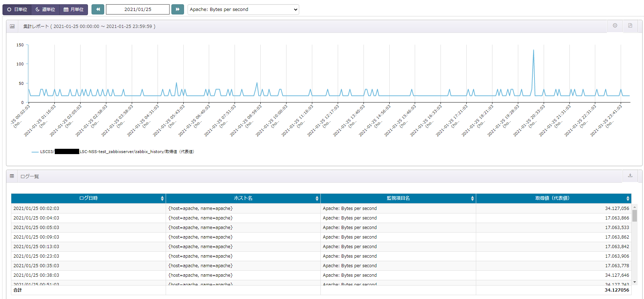Image resolution: width=644 pixels, height=299 pixels.
Task: Click the date field 2021/01/25
Action: [x=138, y=10]
